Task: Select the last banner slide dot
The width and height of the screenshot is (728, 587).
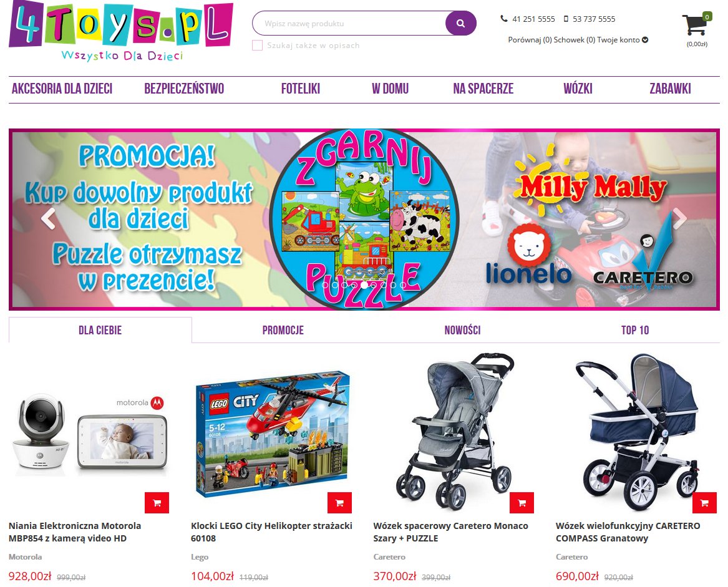Action: (403, 284)
